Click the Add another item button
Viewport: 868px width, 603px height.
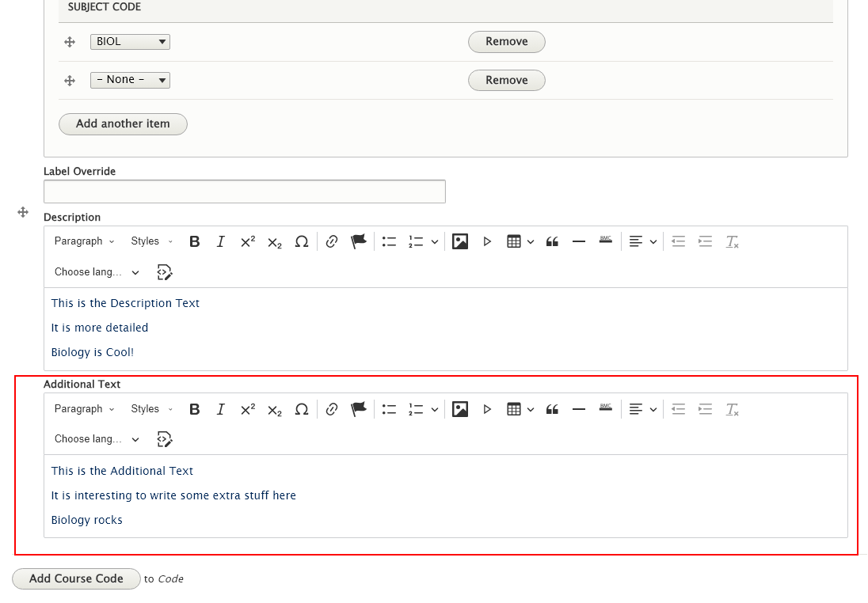[123, 124]
